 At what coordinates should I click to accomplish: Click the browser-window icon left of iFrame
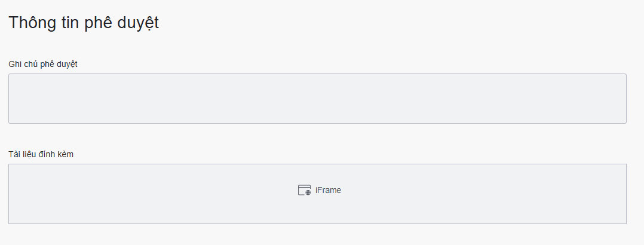(x=304, y=191)
